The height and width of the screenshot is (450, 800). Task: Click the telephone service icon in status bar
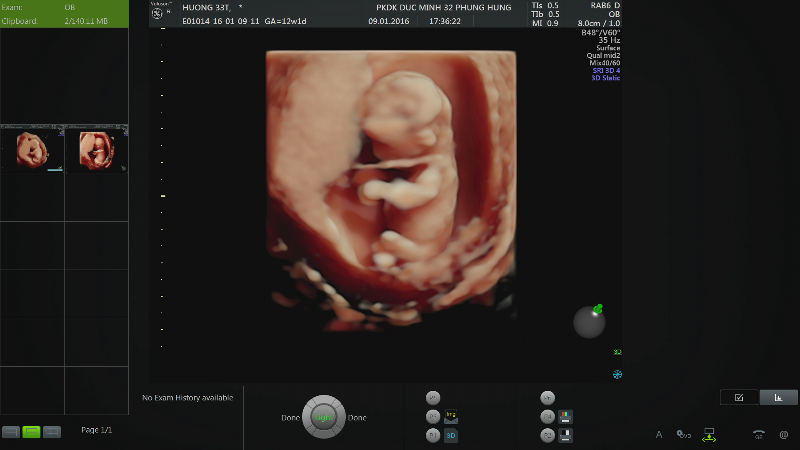click(x=759, y=435)
